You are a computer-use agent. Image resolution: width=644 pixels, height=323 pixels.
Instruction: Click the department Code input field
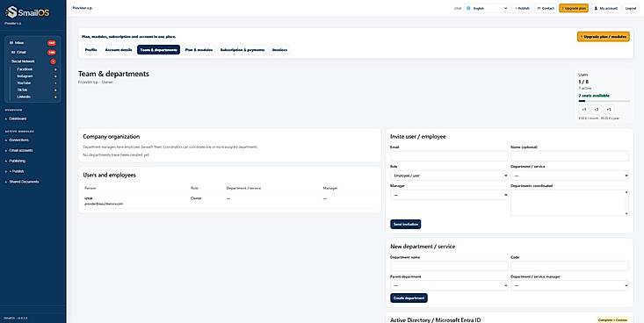point(569,266)
